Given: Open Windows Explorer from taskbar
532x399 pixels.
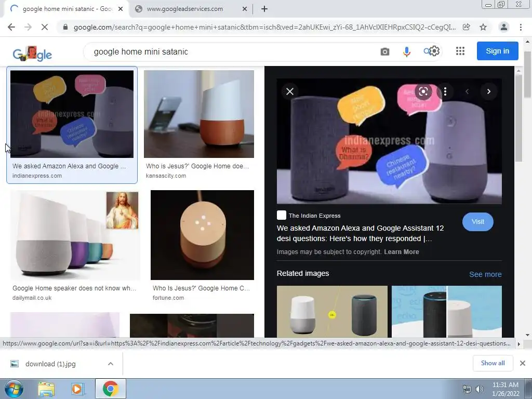Looking at the screenshot, I should click(x=46, y=389).
